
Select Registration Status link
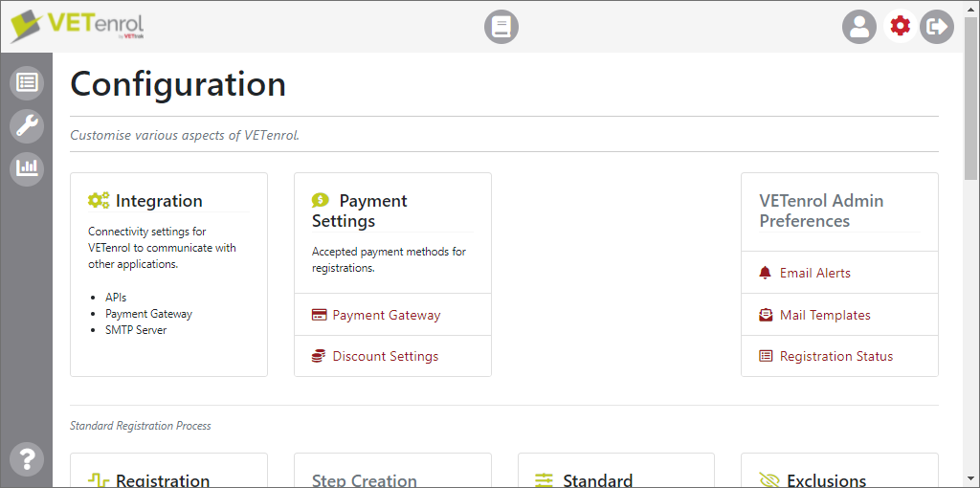click(x=835, y=356)
